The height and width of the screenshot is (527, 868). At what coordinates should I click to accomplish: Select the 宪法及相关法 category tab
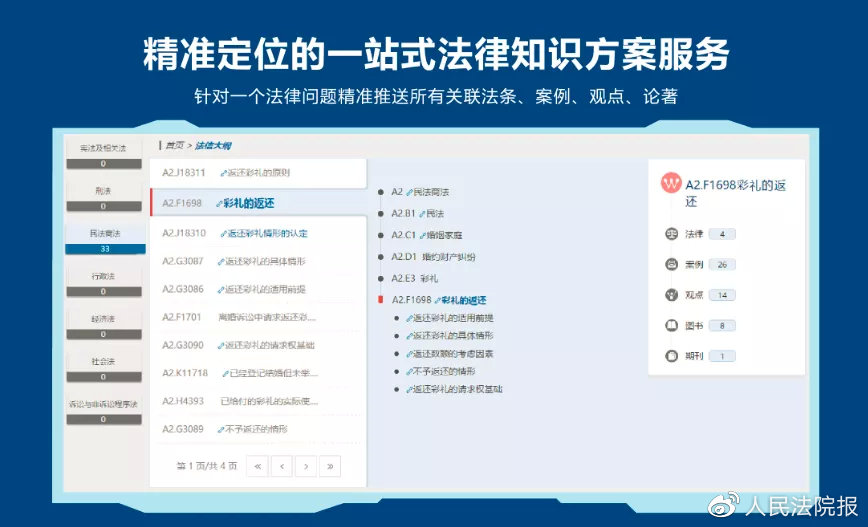(x=104, y=154)
